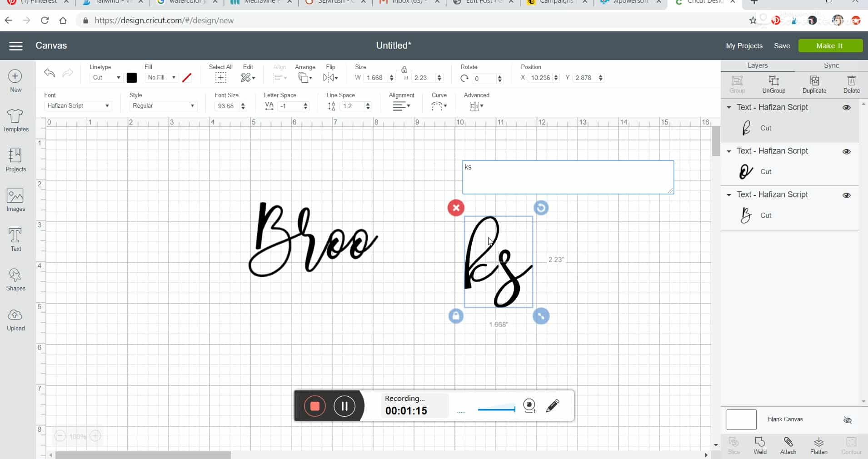Open the Arrange options
Image resolution: width=868 pixels, height=459 pixels.
[305, 78]
